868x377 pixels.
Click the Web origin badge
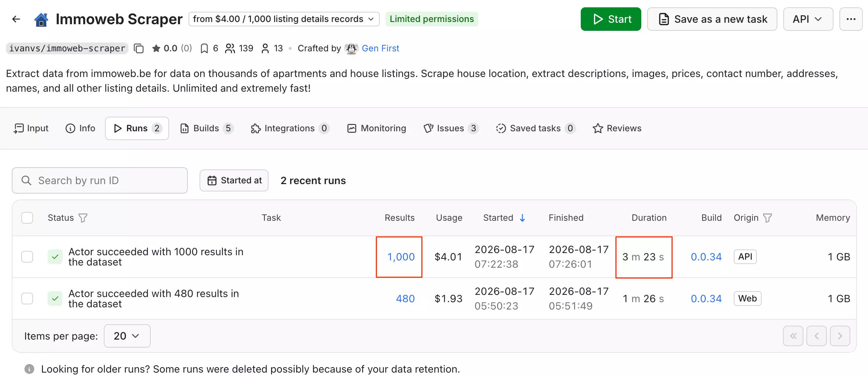[x=747, y=299]
